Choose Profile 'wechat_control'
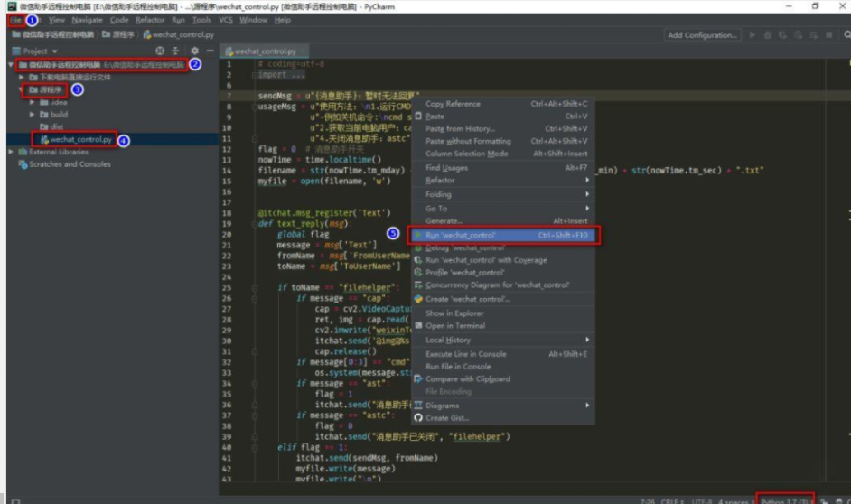This screenshot has width=851, height=504. point(504,273)
